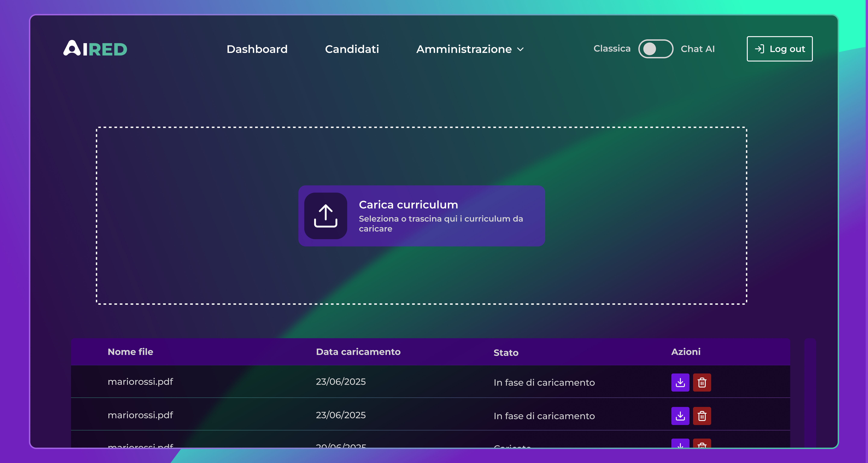Click the Nome file column header
The width and height of the screenshot is (868, 463).
130,352
